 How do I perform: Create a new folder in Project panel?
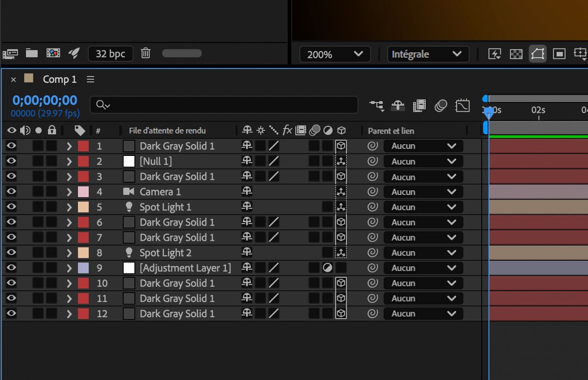pos(32,53)
